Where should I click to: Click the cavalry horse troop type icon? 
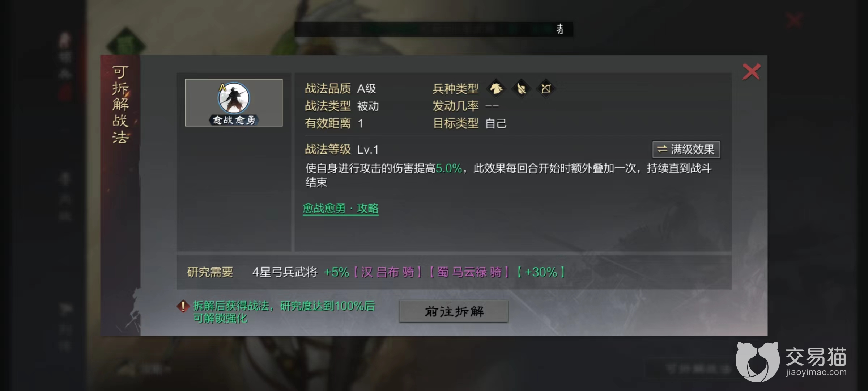pos(496,88)
